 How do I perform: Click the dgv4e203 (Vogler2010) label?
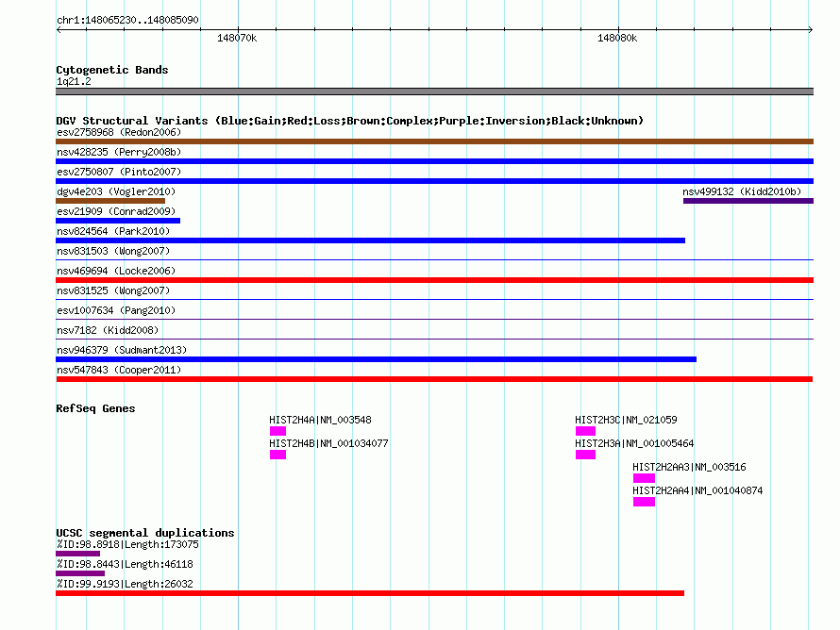116,191
